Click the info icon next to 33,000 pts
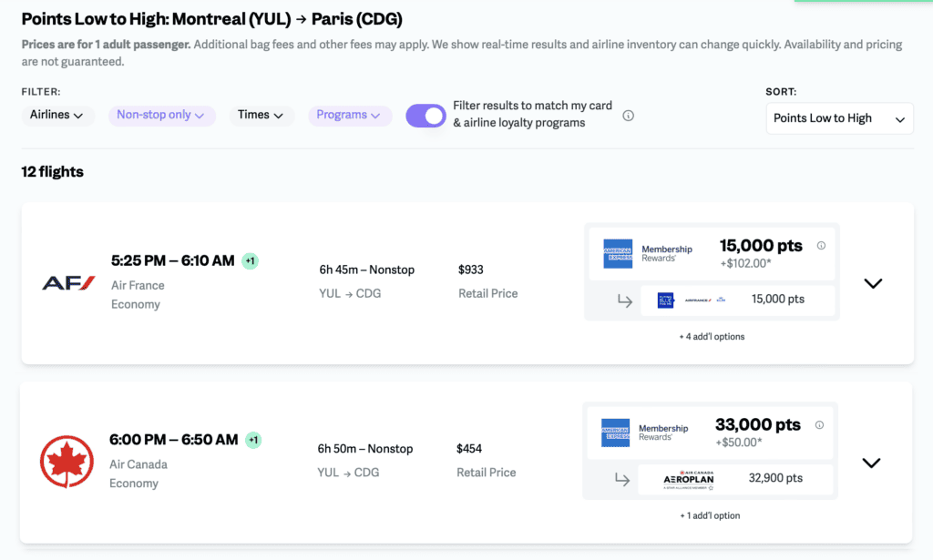 pyautogui.click(x=819, y=425)
